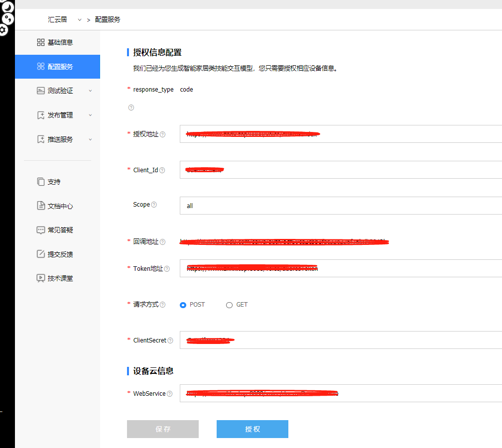Viewport: 502px width, 448px height.
Task: Open 测试验证 sidebar menu
Action: point(57,91)
